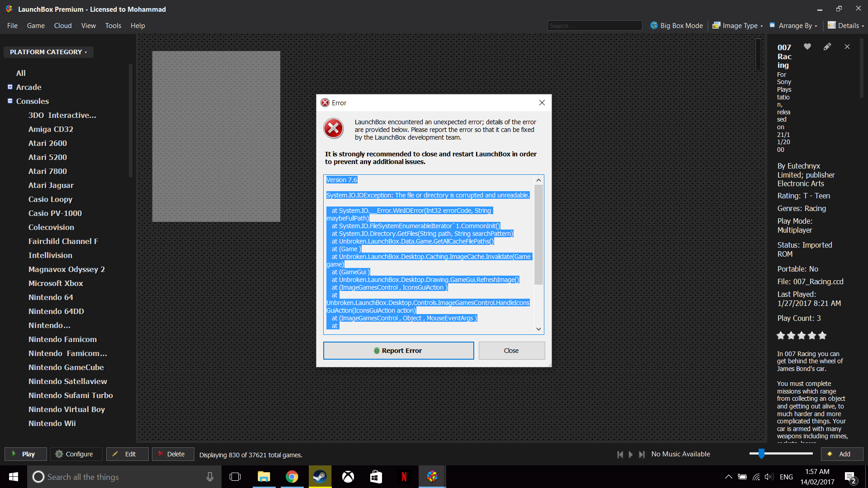Click the image size slider handle

click(762, 453)
